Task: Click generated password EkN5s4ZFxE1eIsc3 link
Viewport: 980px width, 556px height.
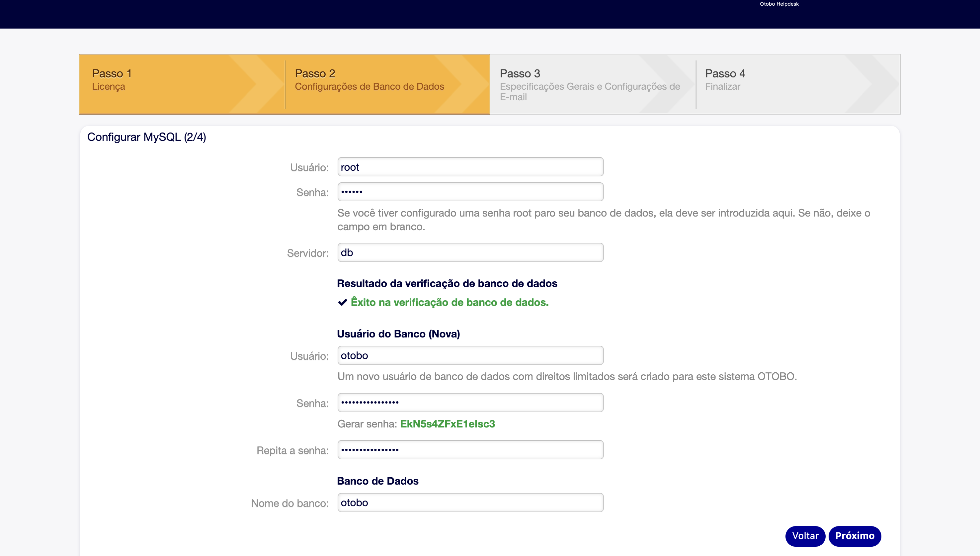Action: tap(447, 424)
